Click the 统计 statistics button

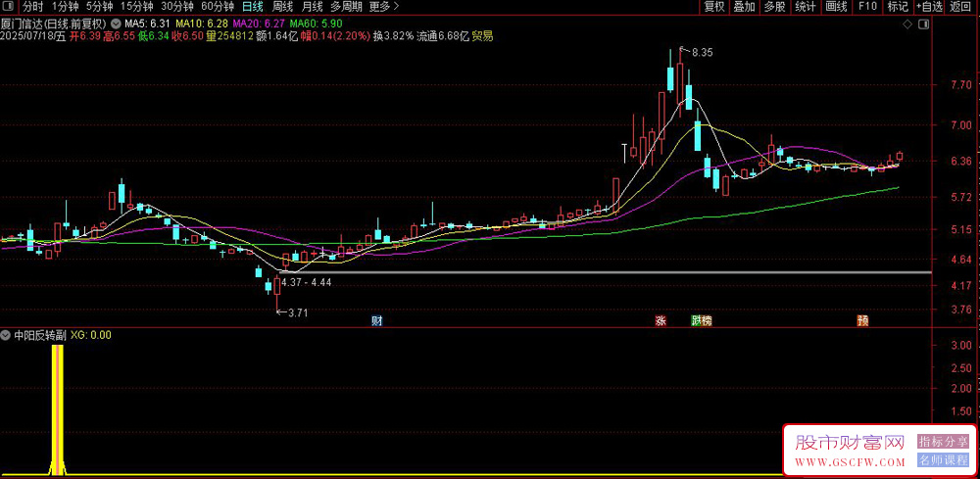point(805,7)
